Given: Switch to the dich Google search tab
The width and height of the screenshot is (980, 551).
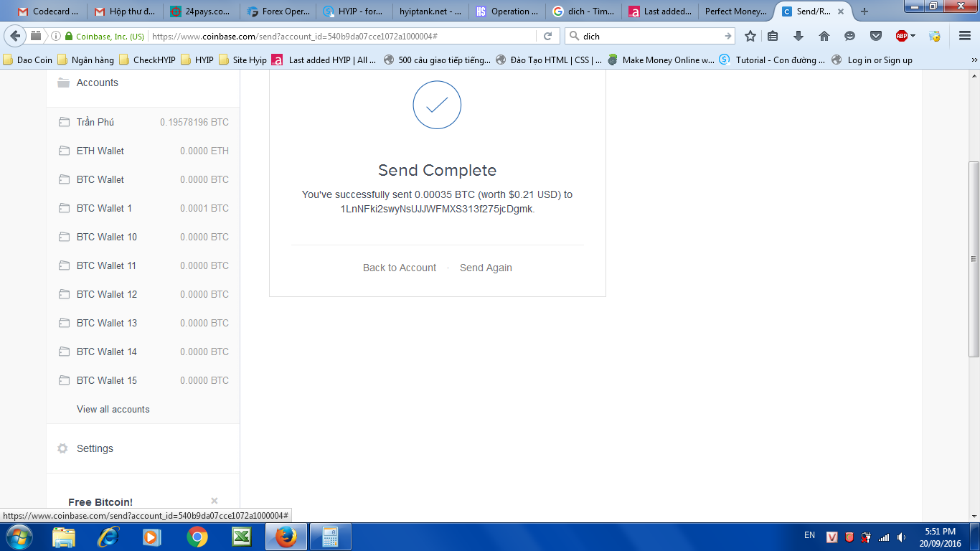Looking at the screenshot, I should tap(583, 11).
